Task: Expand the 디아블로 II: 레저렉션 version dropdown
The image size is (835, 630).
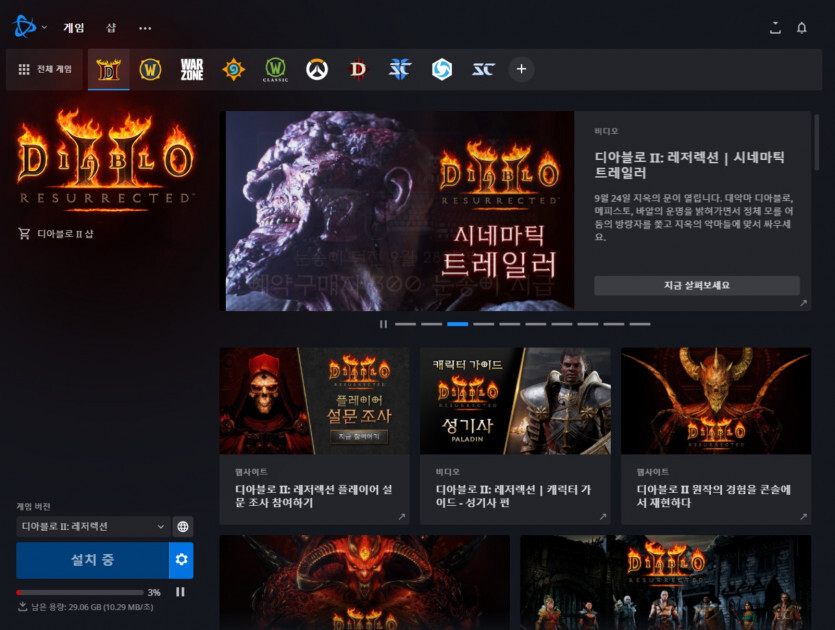Action: pyautogui.click(x=93, y=527)
